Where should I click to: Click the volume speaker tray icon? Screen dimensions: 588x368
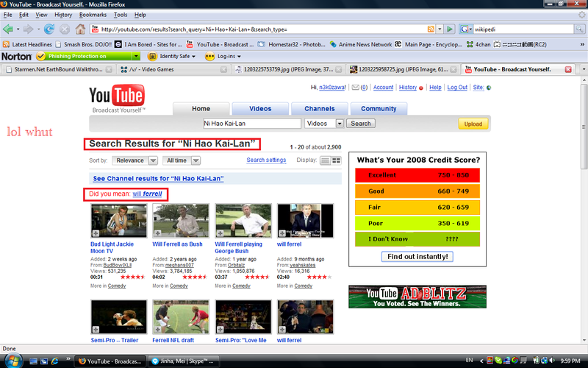pyautogui.click(x=552, y=361)
